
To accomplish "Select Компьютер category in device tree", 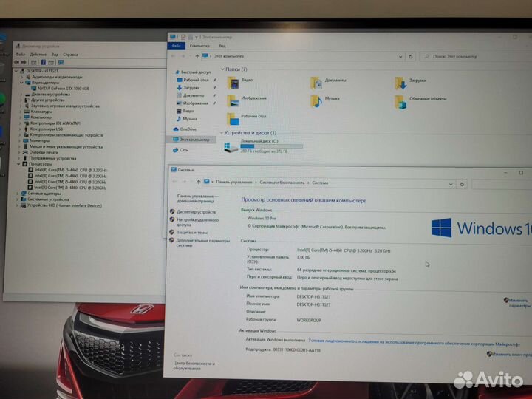I will pos(41,117).
